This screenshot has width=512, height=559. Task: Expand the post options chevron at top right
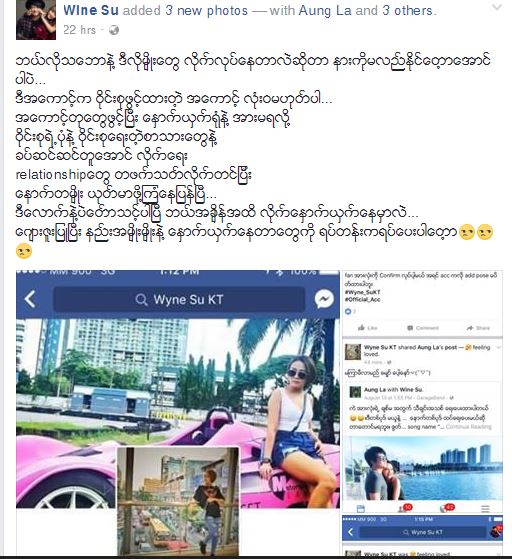(x=497, y=7)
